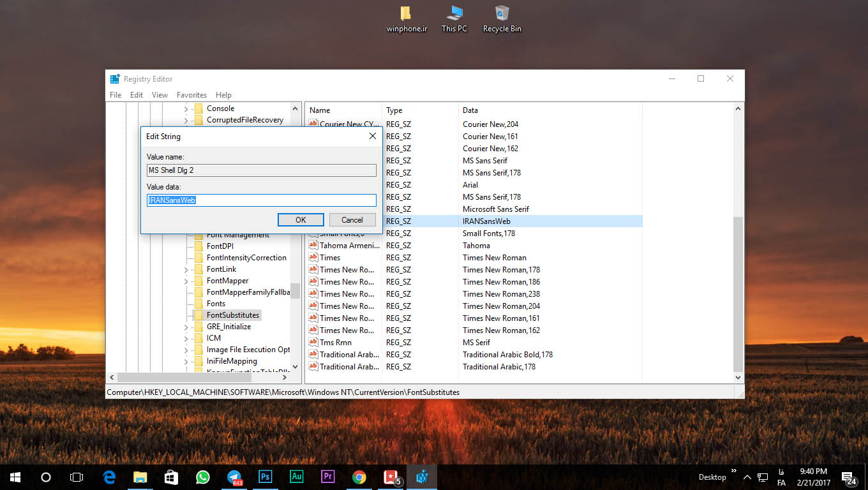The width and height of the screenshot is (868, 490).
Task: Click the Fonts folder icon in tree
Action: (198, 304)
